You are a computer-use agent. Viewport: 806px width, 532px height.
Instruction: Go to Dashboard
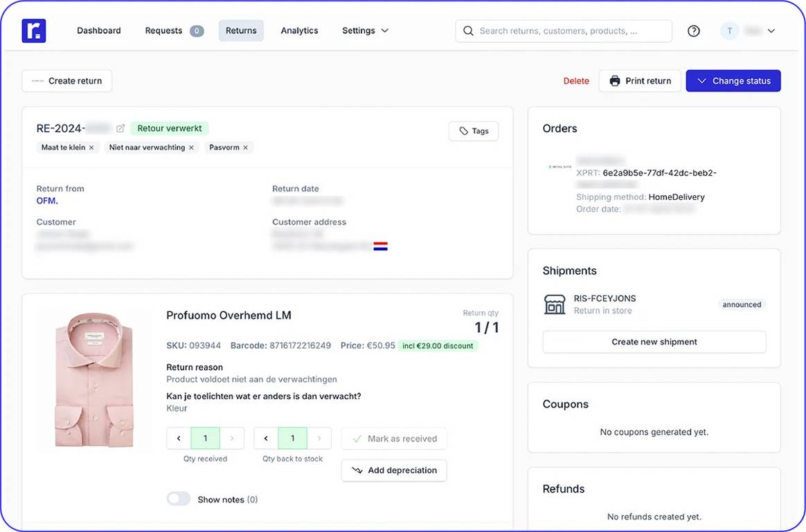point(99,31)
